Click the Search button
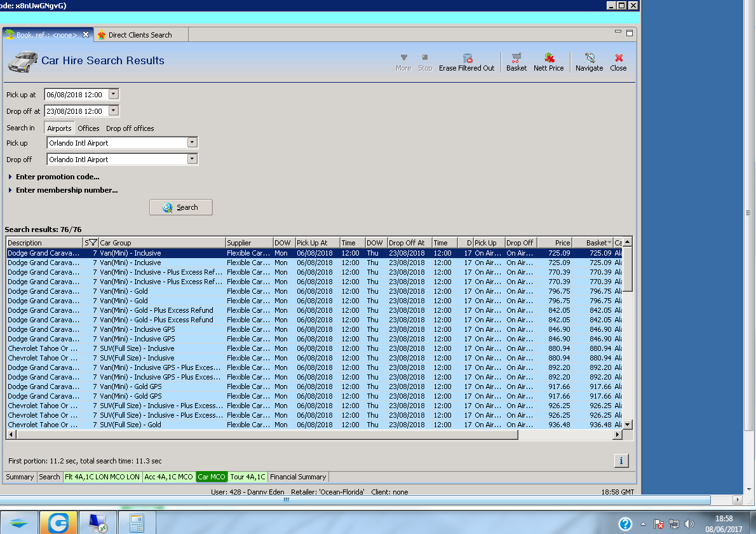756x534 pixels. pos(181,207)
